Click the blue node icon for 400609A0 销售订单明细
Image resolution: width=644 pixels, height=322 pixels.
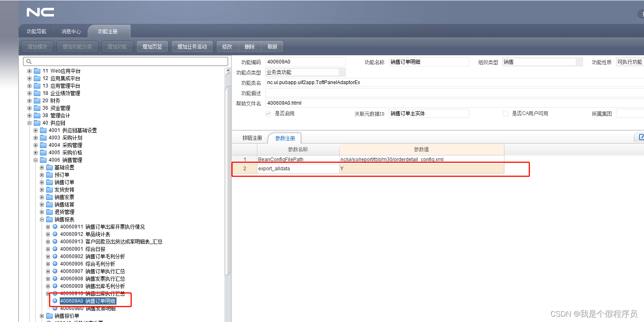click(55, 301)
